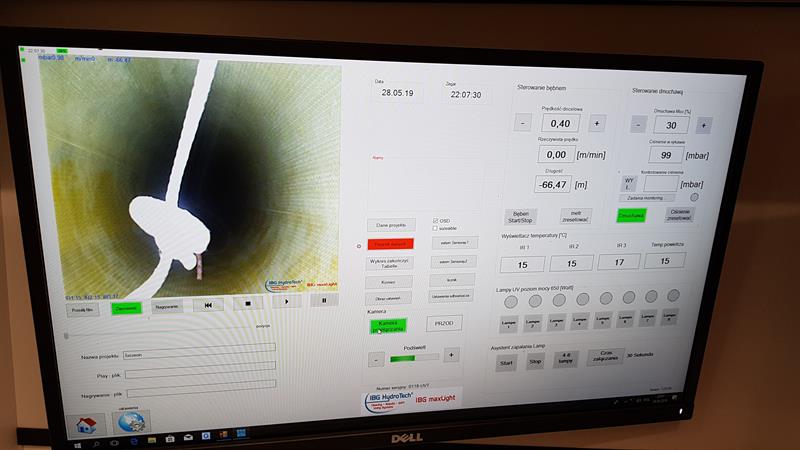Click the Bęben Start/Stop button
The width and height of the screenshot is (800, 450).
521,215
